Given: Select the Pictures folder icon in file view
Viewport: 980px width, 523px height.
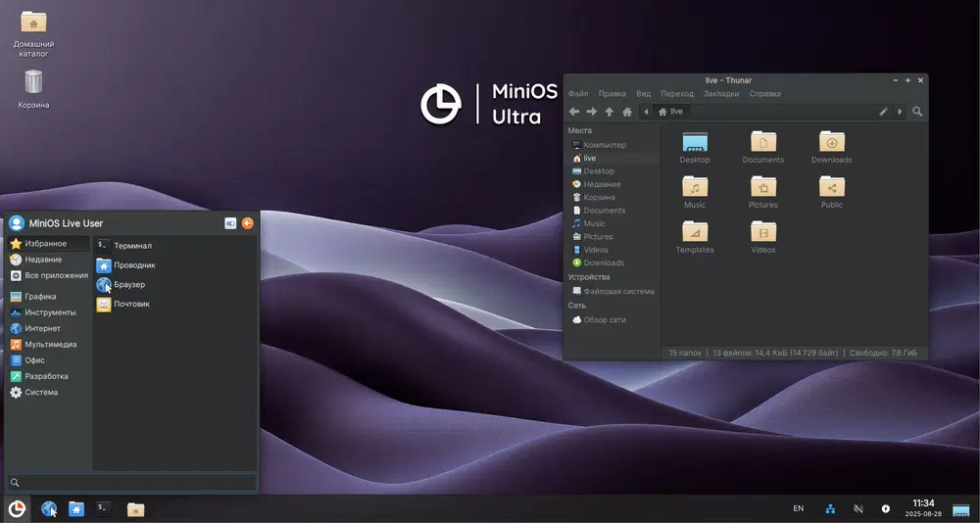Looking at the screenshot, I should (763, 187).
